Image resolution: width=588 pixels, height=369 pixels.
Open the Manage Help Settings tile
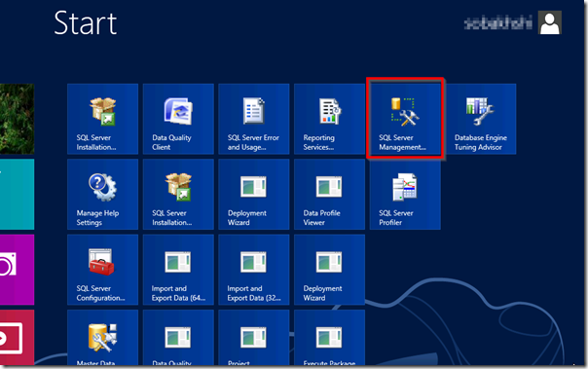[x=103, y=195]
